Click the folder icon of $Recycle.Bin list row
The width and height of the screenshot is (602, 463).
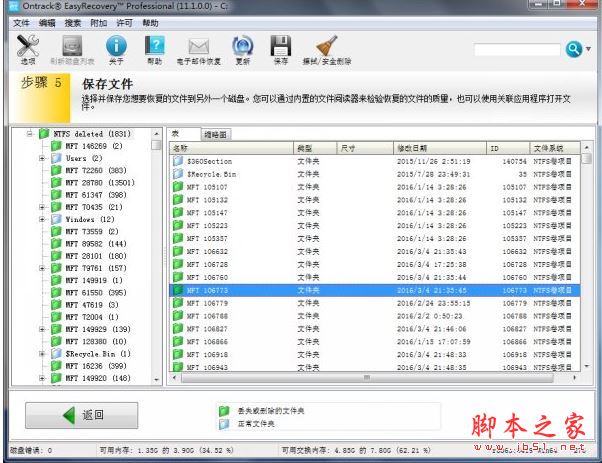tap(178, 174)
